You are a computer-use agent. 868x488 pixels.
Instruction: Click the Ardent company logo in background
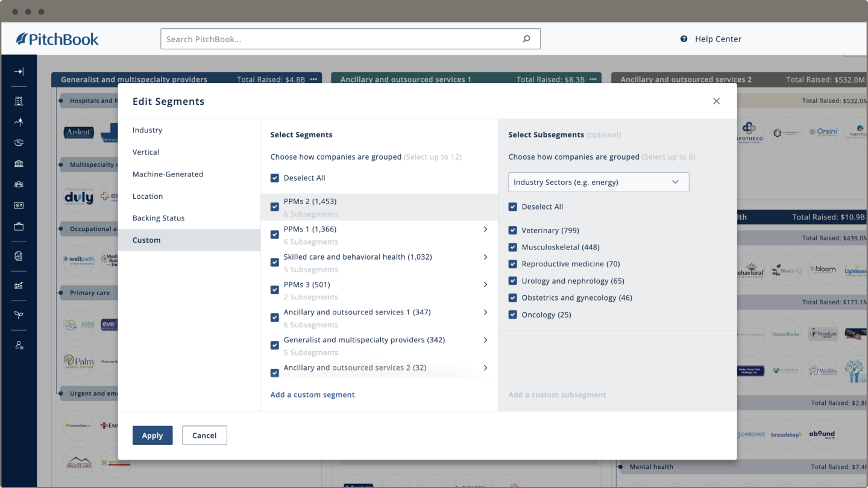[x=79, y=132]
